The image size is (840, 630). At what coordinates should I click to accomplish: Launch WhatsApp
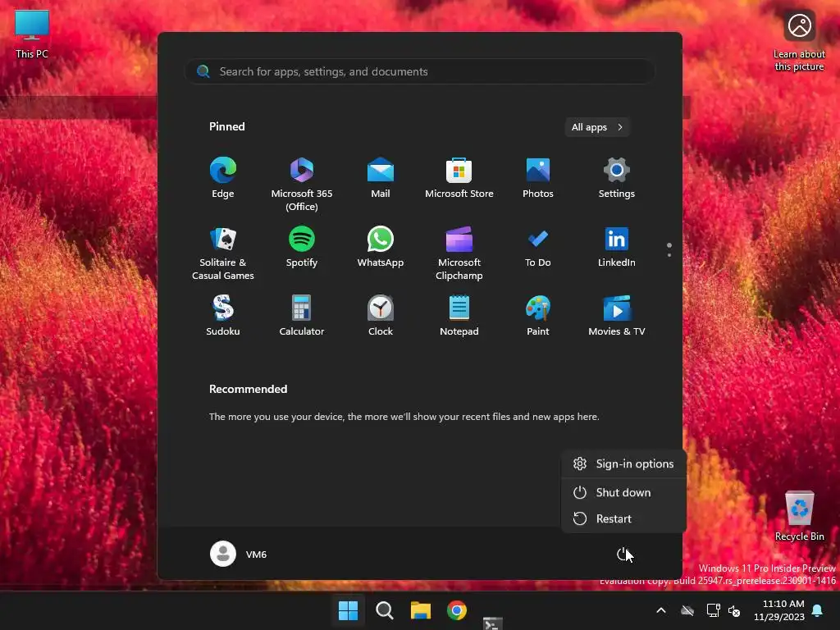(x=381, y=246)
